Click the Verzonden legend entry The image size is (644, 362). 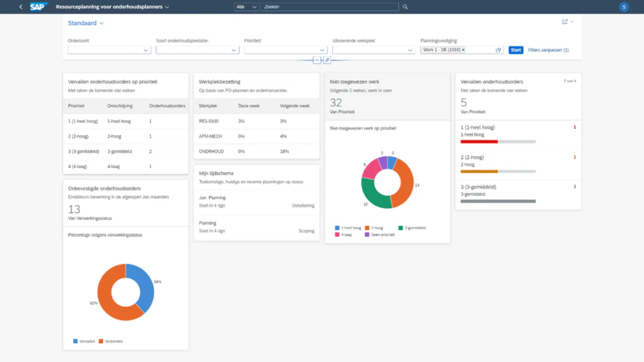tap(111, 341)
